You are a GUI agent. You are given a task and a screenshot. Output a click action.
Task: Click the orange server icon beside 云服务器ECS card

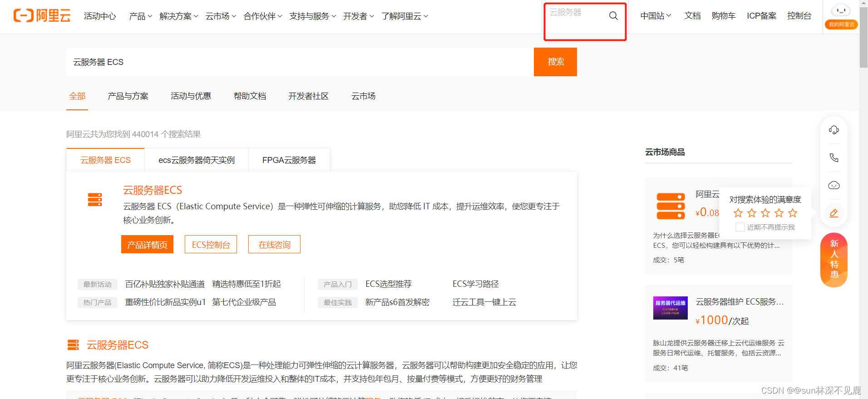[95, 200]
